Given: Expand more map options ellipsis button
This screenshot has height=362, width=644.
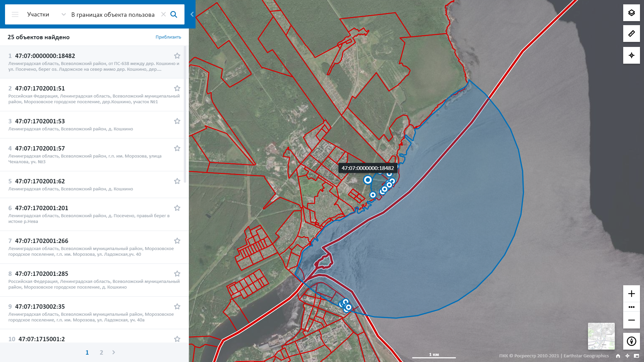Looking at the screenshot, I should point(631,307).
